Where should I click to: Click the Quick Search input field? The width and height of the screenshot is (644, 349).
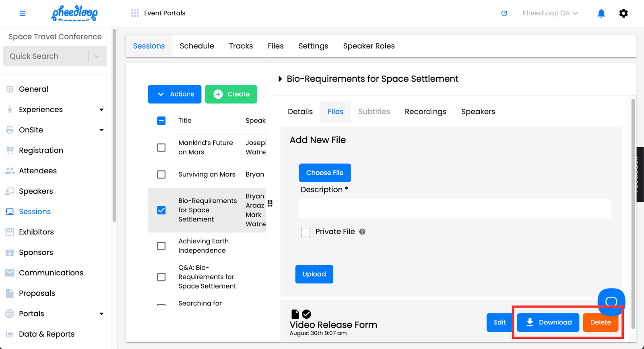click(x=46, y=56)
